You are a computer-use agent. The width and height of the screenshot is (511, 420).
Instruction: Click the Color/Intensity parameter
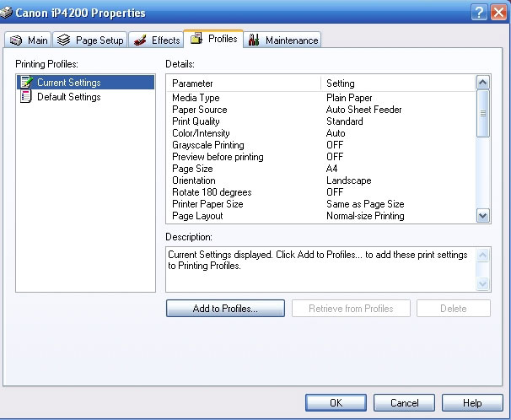pos(201,133)
